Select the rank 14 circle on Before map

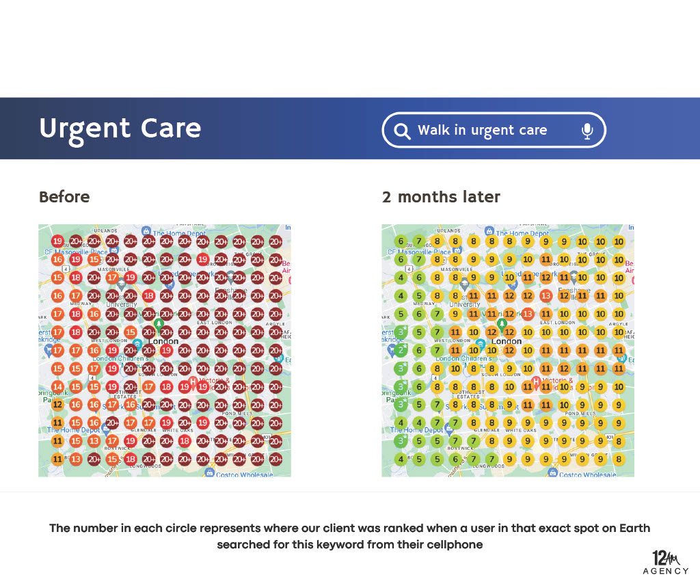(57, 387)
